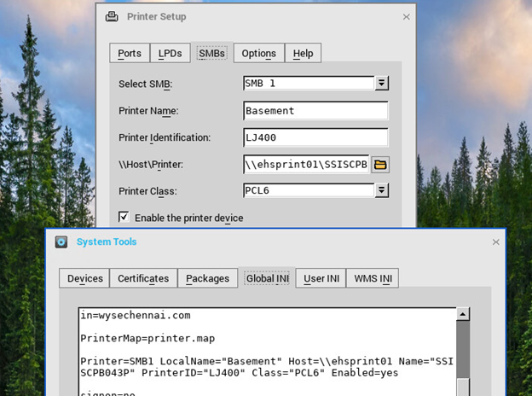
Task: Browse for host printer with folder icon
Action: pyautogui.click(x=380, y=165)
